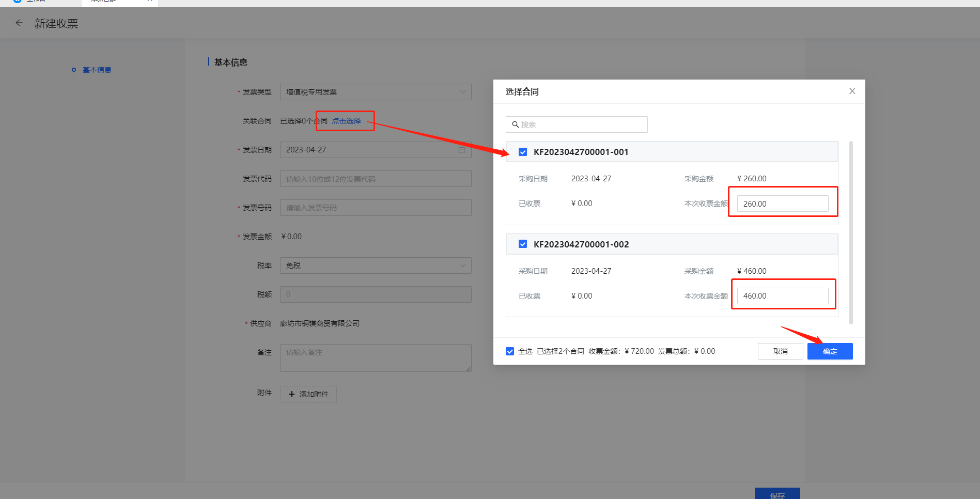The height and width of the screenshot is (499, 980).
Task: Click the 添加附件 button
Action: tap(308, 394)
